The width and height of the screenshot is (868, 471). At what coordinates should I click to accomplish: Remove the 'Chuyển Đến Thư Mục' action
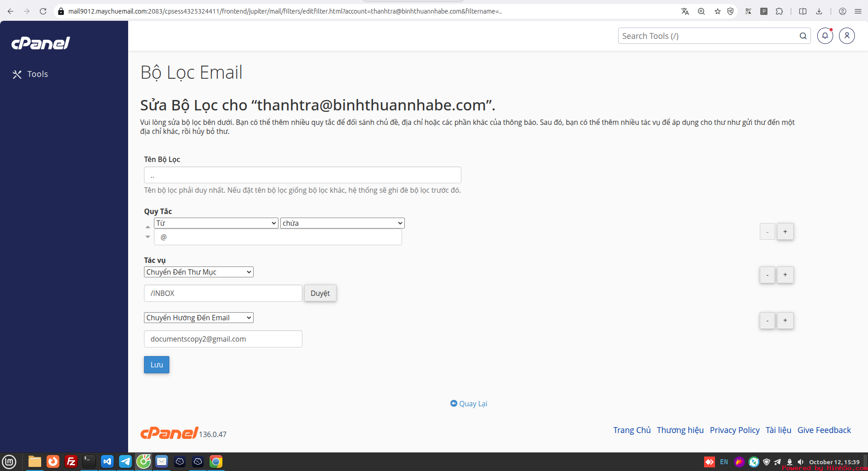(767, 275)
